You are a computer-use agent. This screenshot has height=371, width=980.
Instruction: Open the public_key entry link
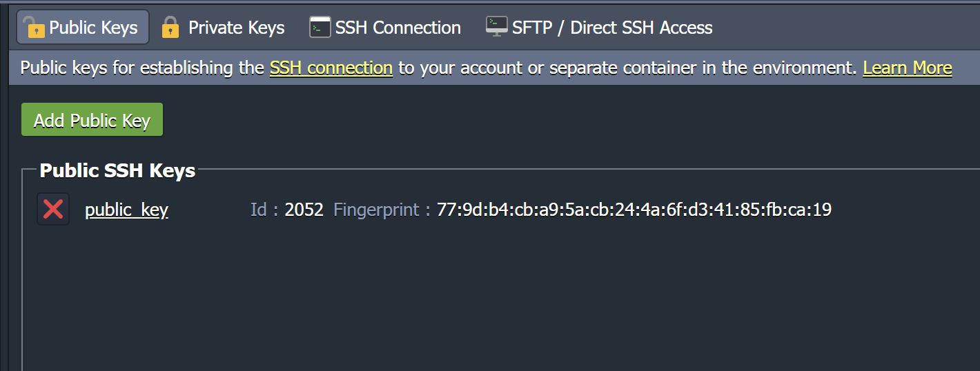pos(127,210)
